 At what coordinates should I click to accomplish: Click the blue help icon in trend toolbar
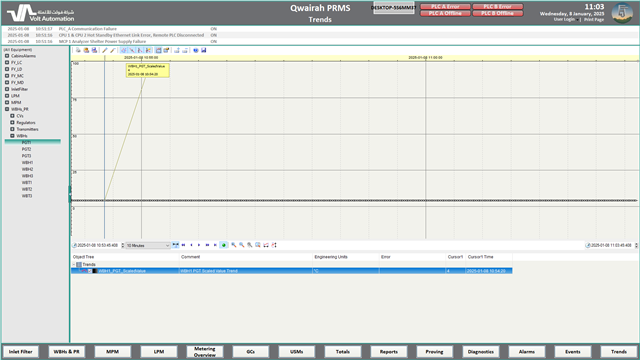[x=196, y=50]
